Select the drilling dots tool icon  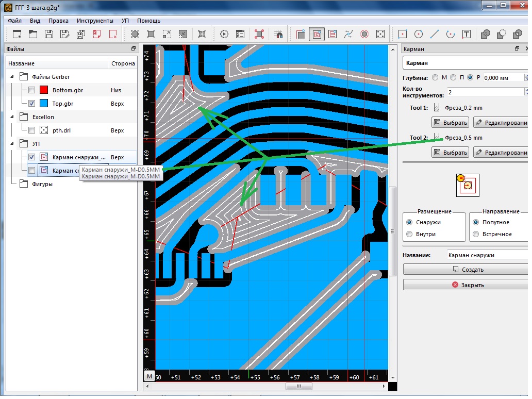coord(380,34)
